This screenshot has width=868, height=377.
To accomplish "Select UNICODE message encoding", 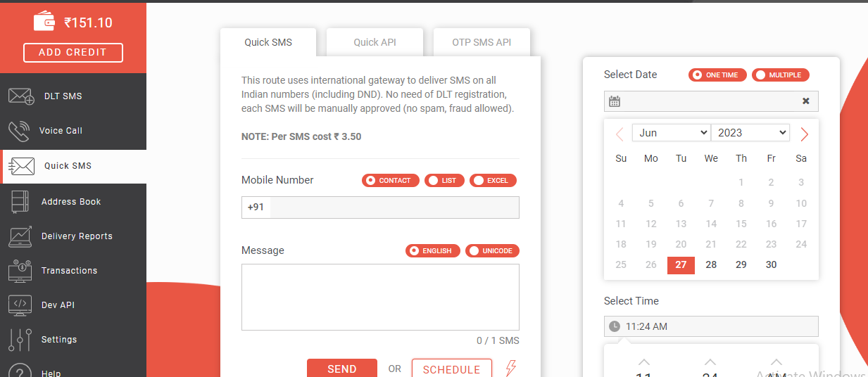I will (x=492, y=251).
